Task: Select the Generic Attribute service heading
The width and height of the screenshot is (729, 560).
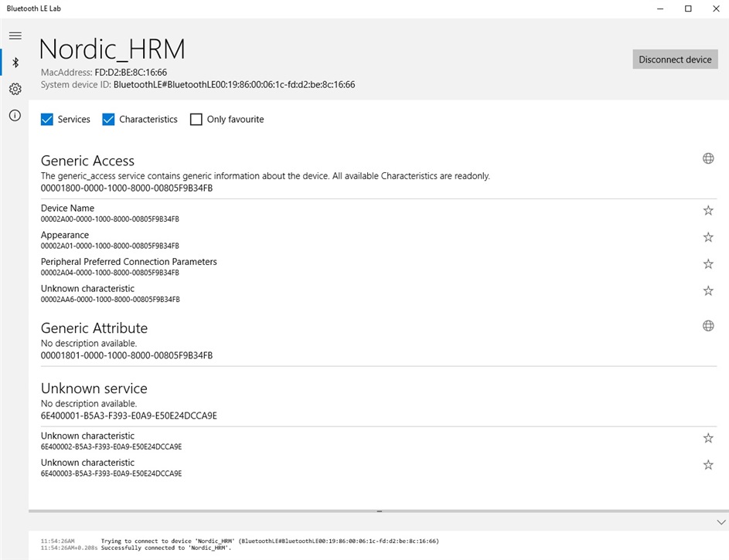Action: pyautogui.click(x=94, y=328)
